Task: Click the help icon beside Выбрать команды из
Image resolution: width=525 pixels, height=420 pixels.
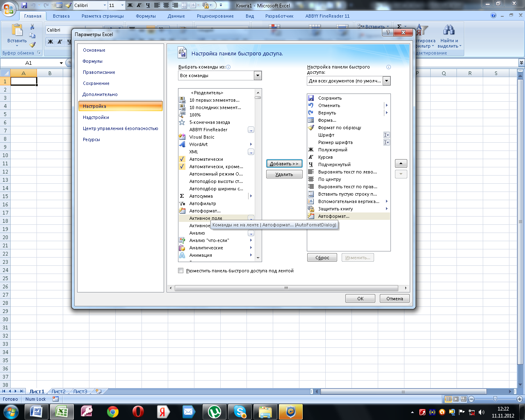Action: (x=228, y=67)
